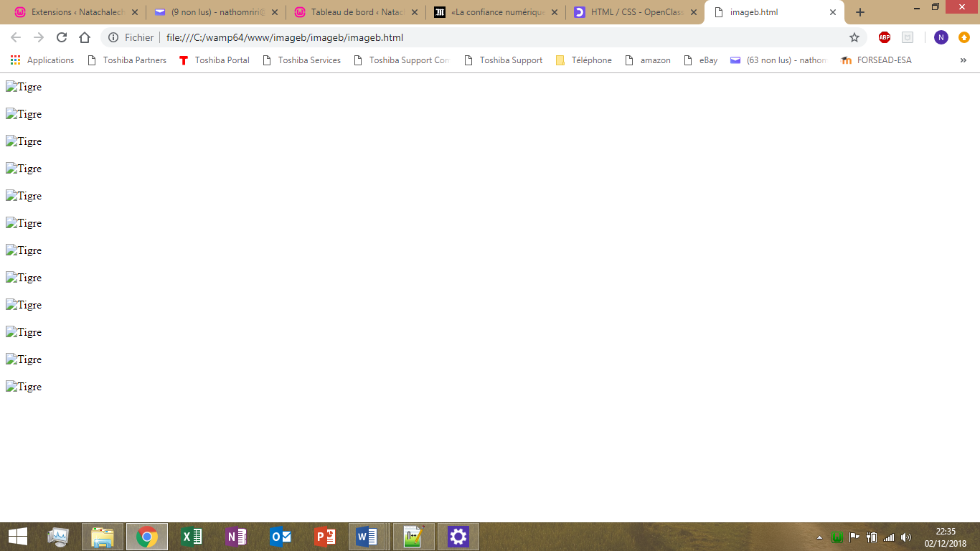Open the Chrome profile avatar N
The image size is (980, 551).
tap(941, 37)
